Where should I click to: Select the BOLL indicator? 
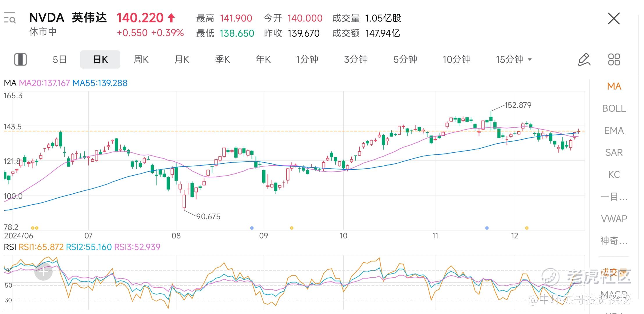[x=614, y=108]
